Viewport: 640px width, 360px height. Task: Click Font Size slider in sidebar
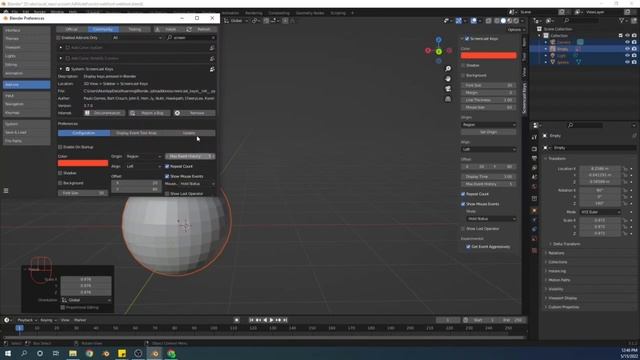point(489,85)
